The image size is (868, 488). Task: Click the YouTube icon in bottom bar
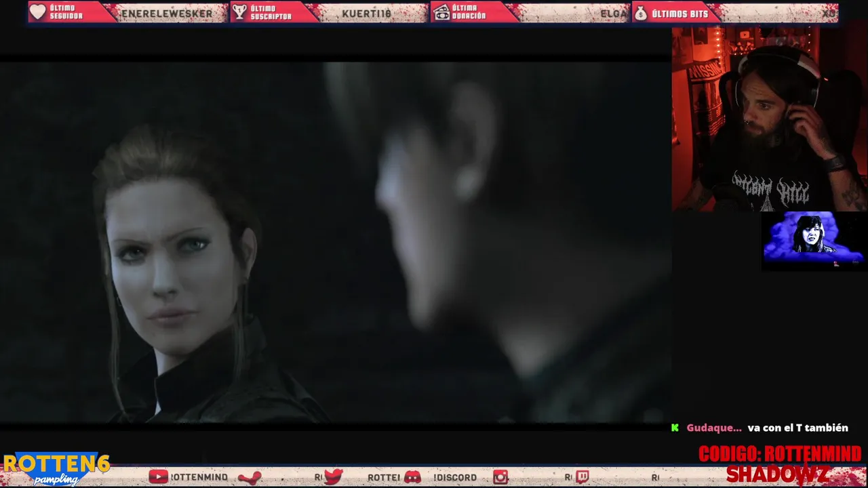158,477
